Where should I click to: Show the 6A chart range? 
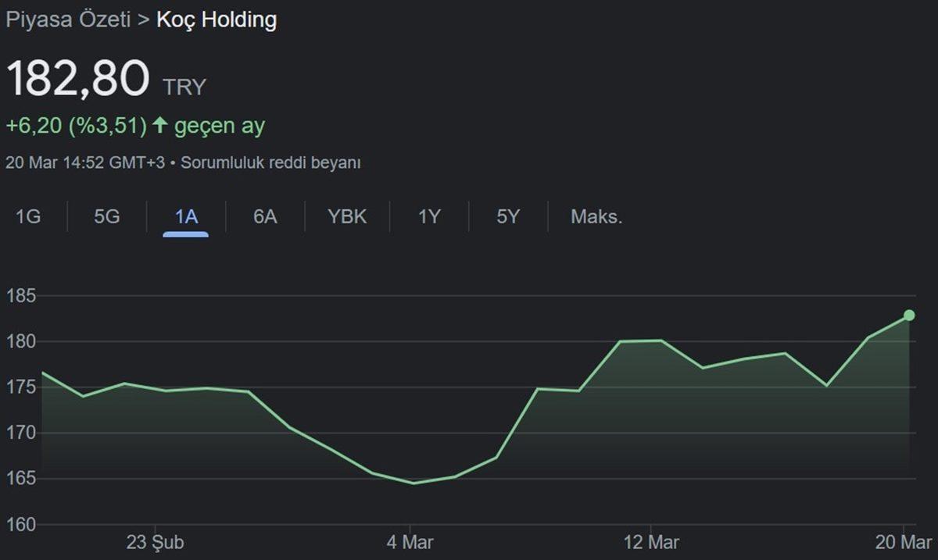pyautogui.click(x=265, y=216)
